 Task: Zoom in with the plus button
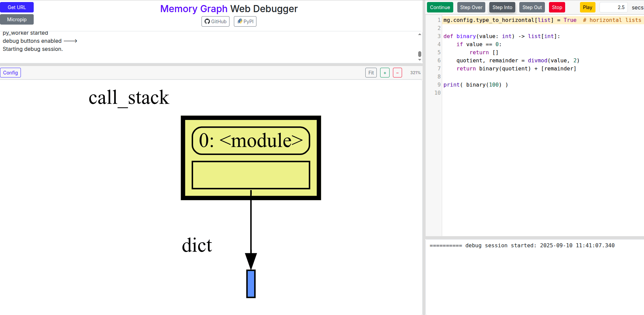[385, 73]
